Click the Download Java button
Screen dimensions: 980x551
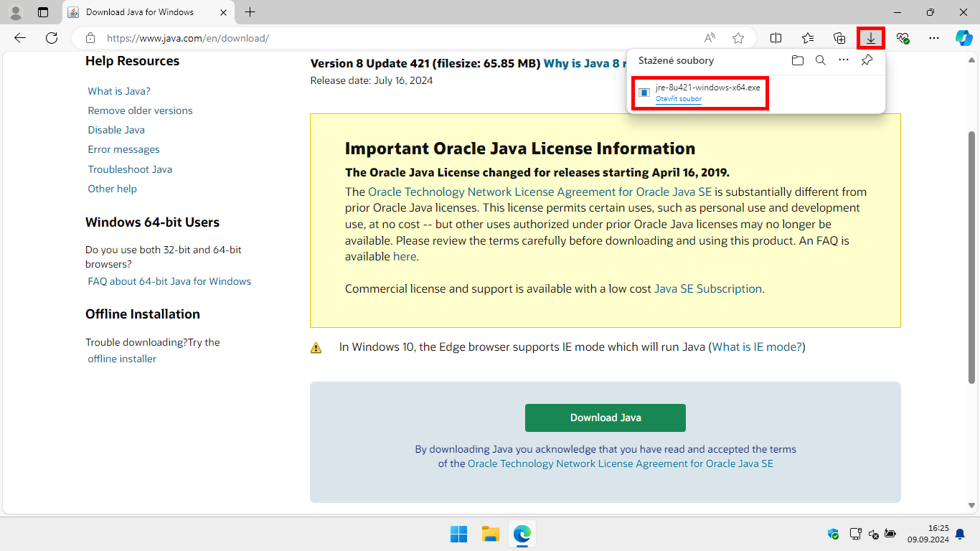tap(606, 418)
